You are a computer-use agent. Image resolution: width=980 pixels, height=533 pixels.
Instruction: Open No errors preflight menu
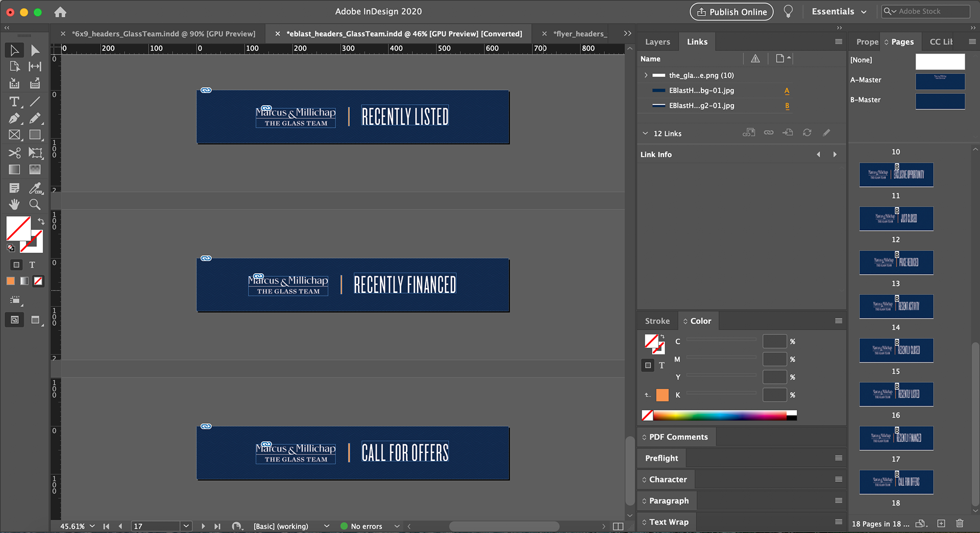[397, 526]
